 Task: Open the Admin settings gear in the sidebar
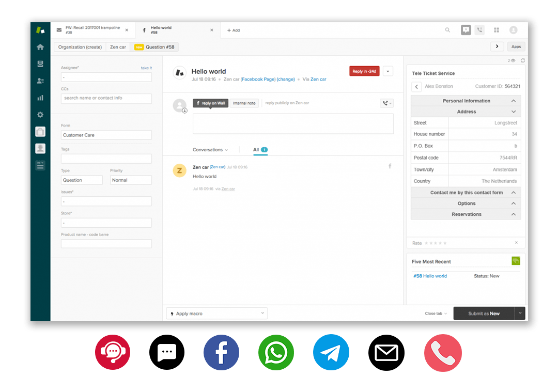click(x=40, y=114)
